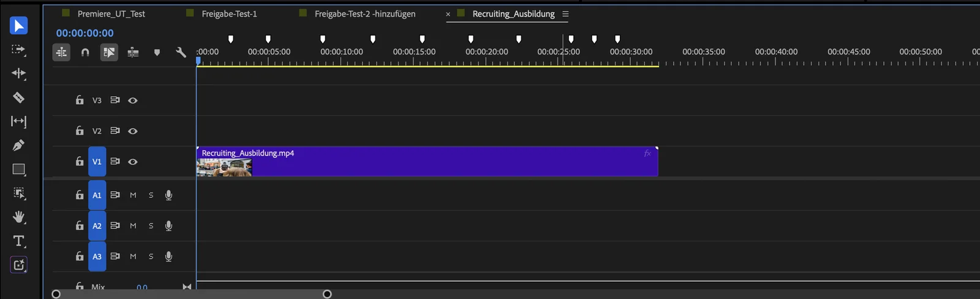980x299 pixels.
Task: Click the blue playhead handle
Action: point(198,61)
